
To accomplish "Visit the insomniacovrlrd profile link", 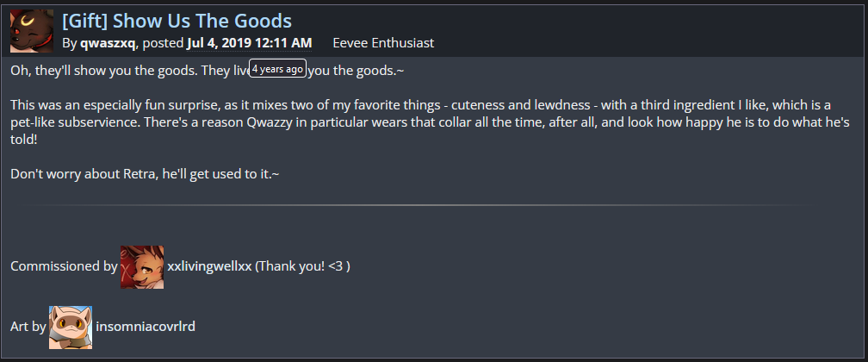I will [158, 327].
